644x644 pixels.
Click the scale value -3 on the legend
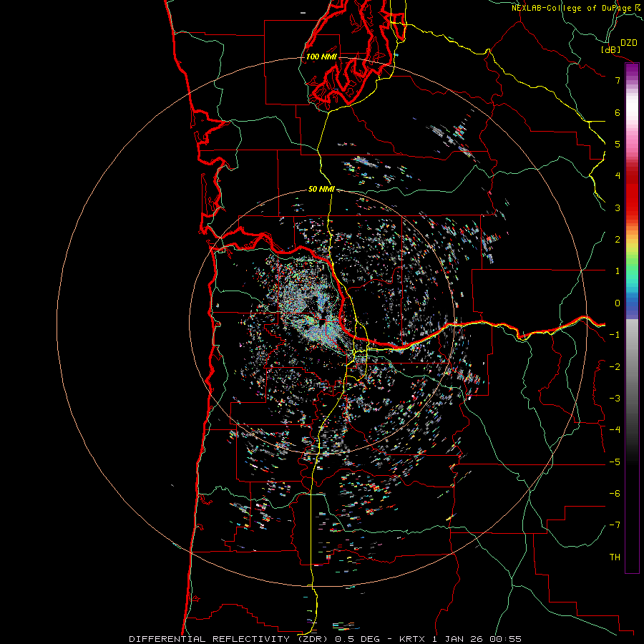615,399
